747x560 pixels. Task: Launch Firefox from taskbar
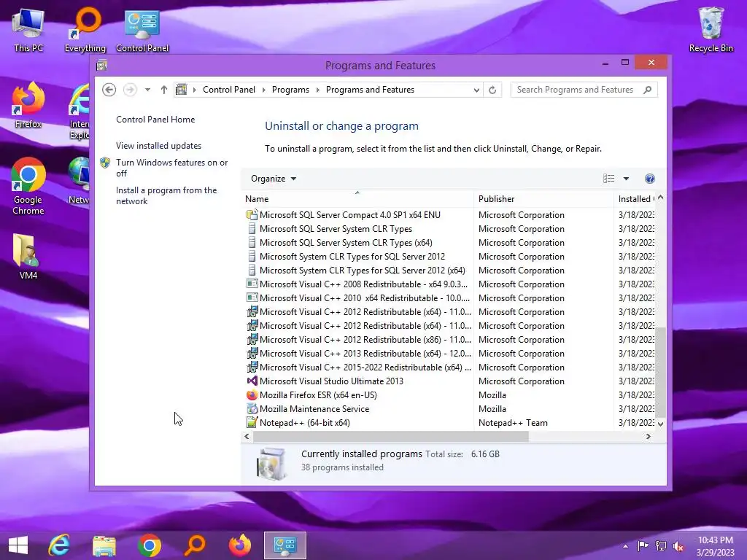click(239, 545)
